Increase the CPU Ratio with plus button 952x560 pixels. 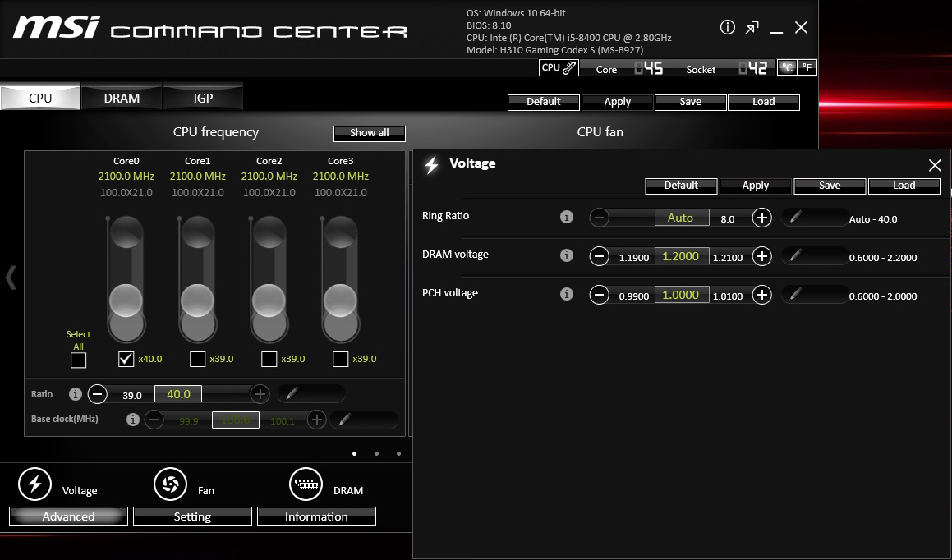coord(260,394)
